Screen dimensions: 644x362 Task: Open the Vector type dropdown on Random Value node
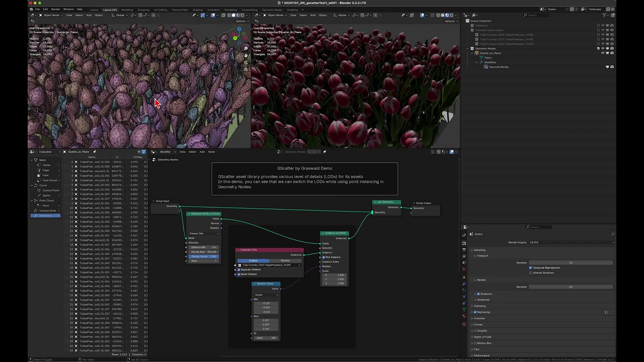click(x=266, y=295)
